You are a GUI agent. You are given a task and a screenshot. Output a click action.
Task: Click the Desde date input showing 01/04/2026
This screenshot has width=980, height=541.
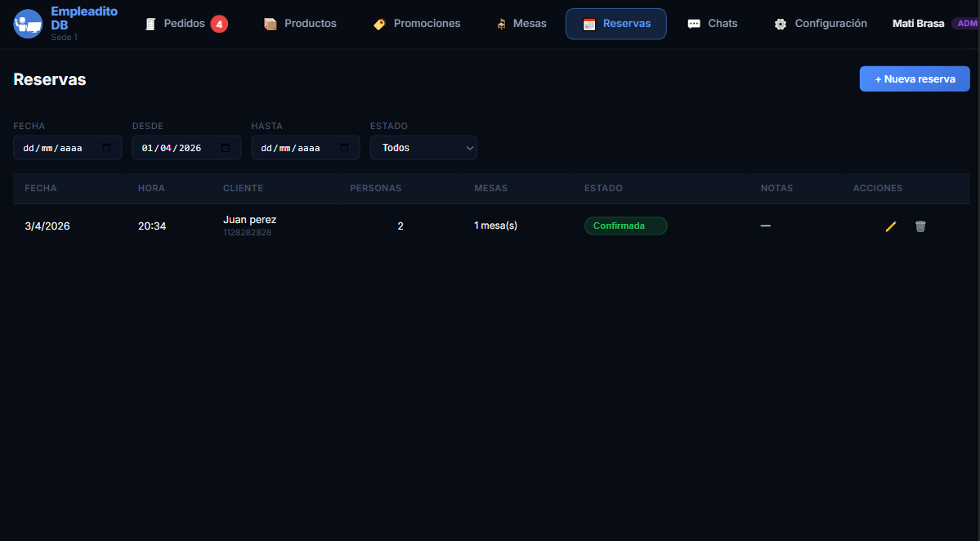(172, 148)
